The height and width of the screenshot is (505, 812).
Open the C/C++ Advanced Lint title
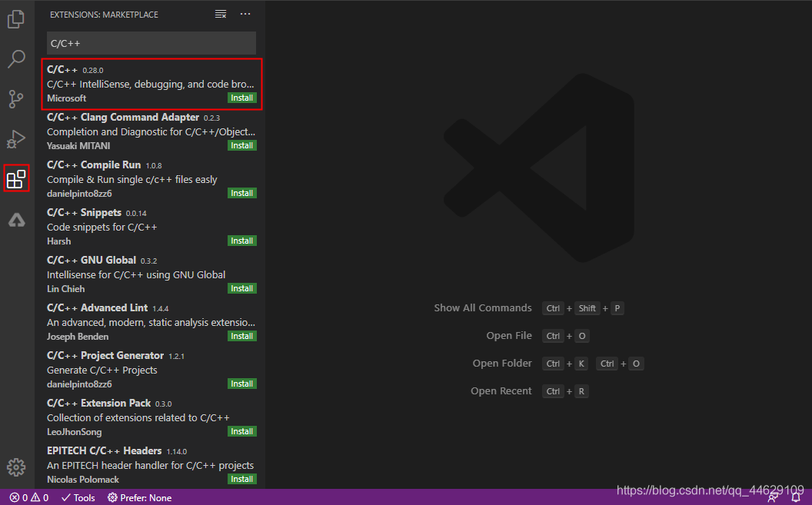97,308
